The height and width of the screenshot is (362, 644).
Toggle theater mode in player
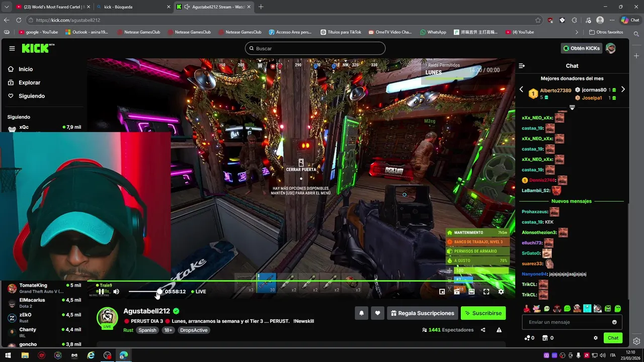point(471,292)
